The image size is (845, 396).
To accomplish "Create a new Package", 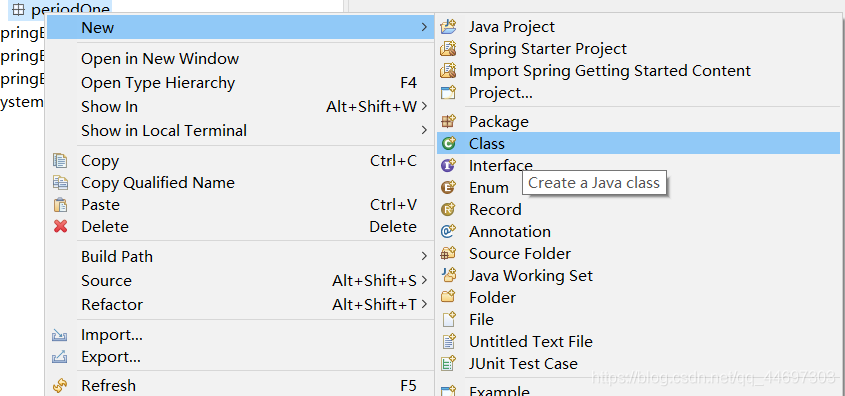I will 639,121.
